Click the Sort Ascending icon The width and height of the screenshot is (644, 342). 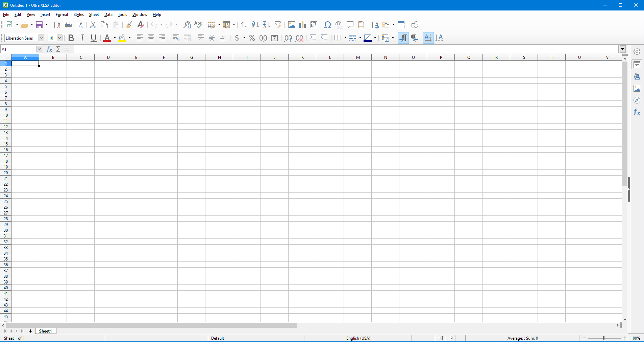click(255, 25)
